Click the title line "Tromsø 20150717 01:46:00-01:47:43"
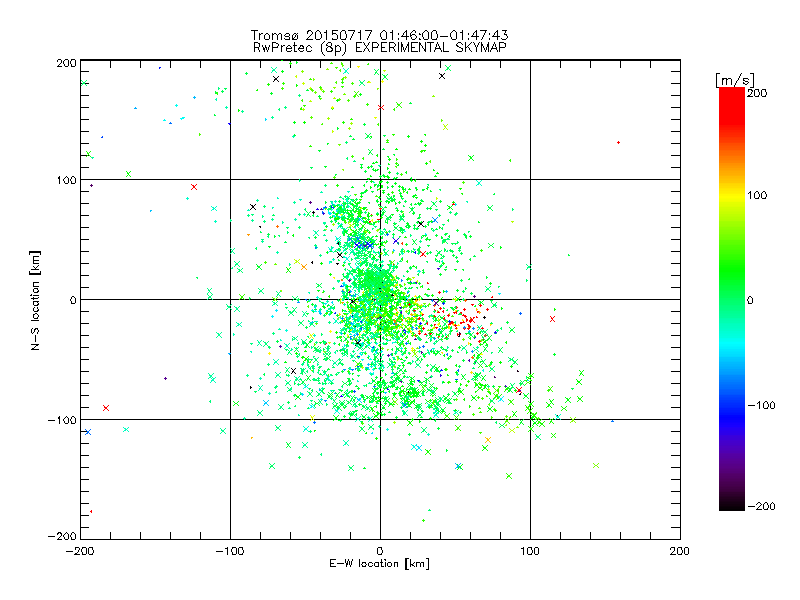This screenshot has height=600, width=800. tap(379, 35)
